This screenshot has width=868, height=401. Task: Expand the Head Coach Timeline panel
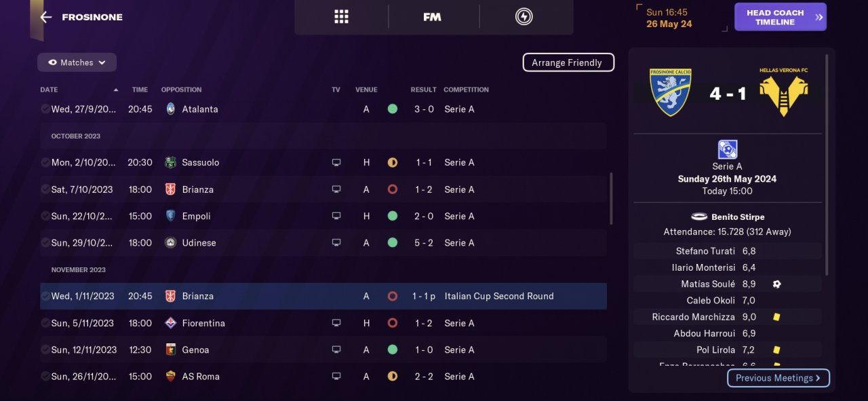(780, 17)
